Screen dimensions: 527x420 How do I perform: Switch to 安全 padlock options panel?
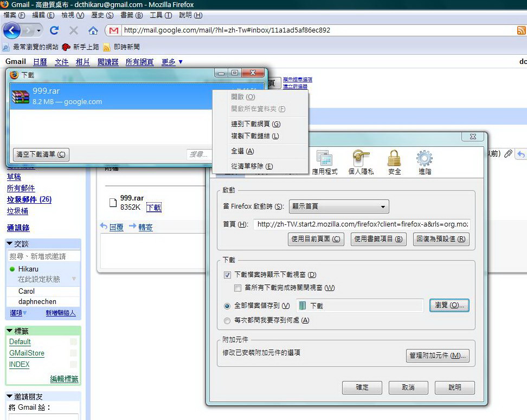click(x=394, y=163)
